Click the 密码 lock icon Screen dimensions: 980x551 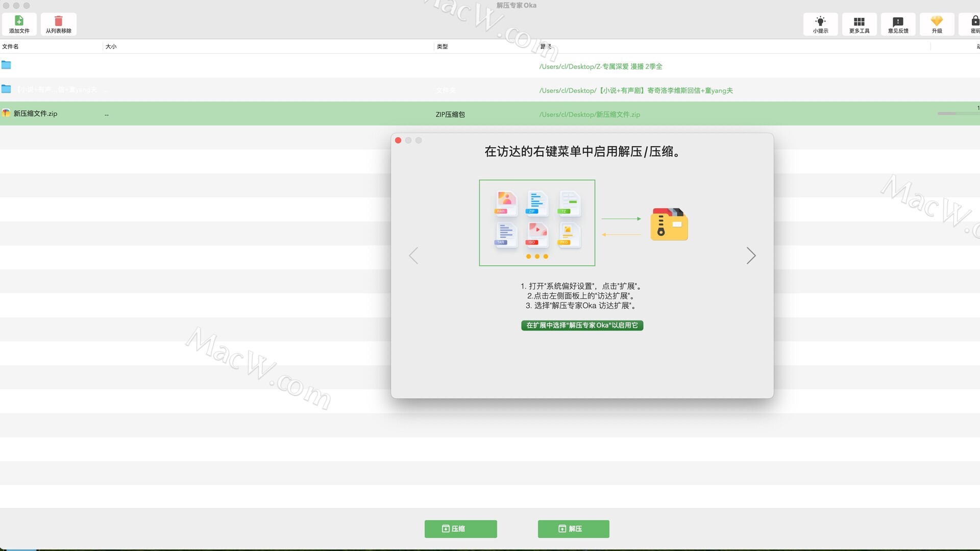pos(975,20)
